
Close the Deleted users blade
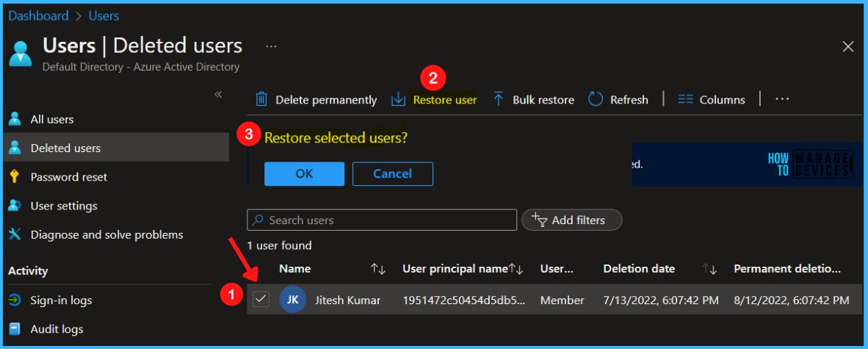(x=848, y=47)
